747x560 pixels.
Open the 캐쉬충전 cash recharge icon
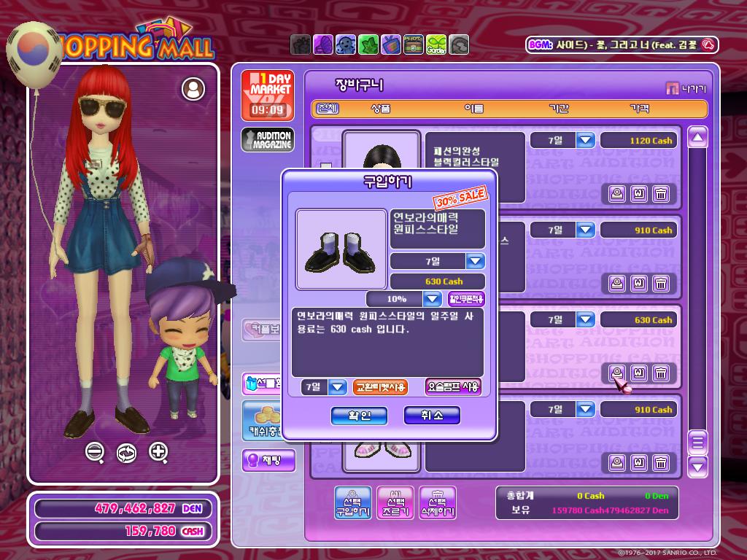[x=262, y=421]
